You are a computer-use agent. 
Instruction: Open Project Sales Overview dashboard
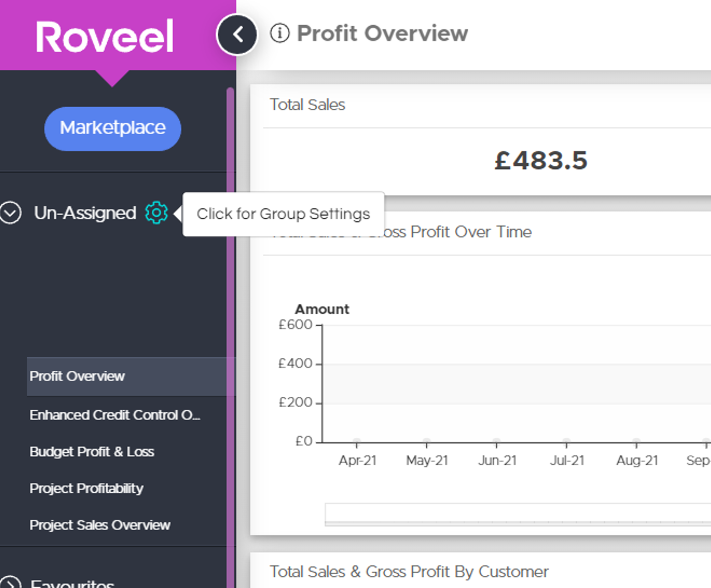100,525
